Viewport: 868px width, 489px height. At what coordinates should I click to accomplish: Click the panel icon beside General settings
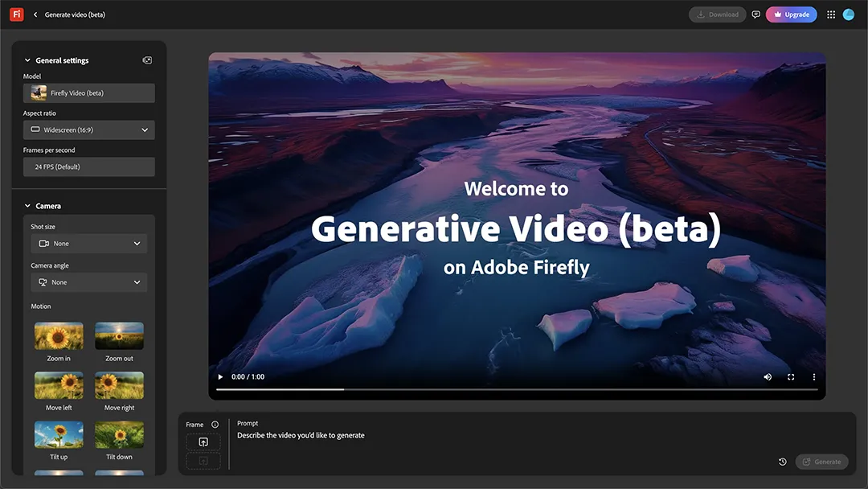147,60
